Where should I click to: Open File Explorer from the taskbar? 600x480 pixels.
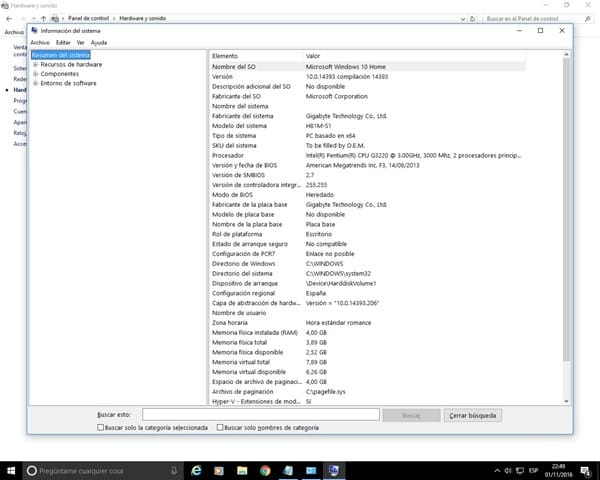(242, 470)
